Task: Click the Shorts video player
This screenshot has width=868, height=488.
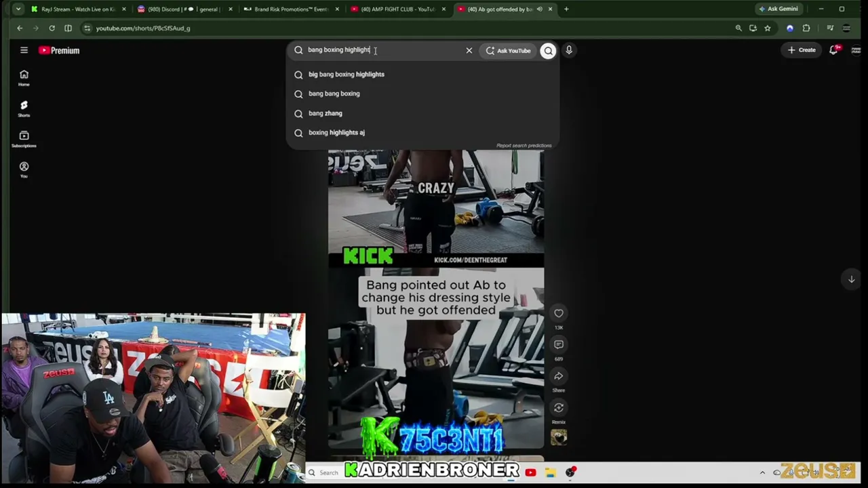Action: [436, 300]
